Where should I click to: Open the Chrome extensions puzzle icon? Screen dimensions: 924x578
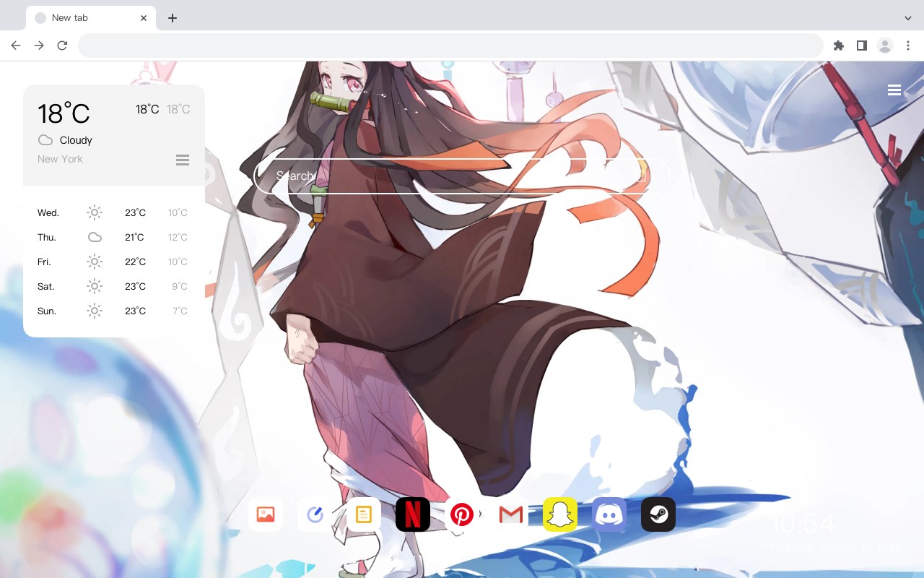click(x=838, y=46)
